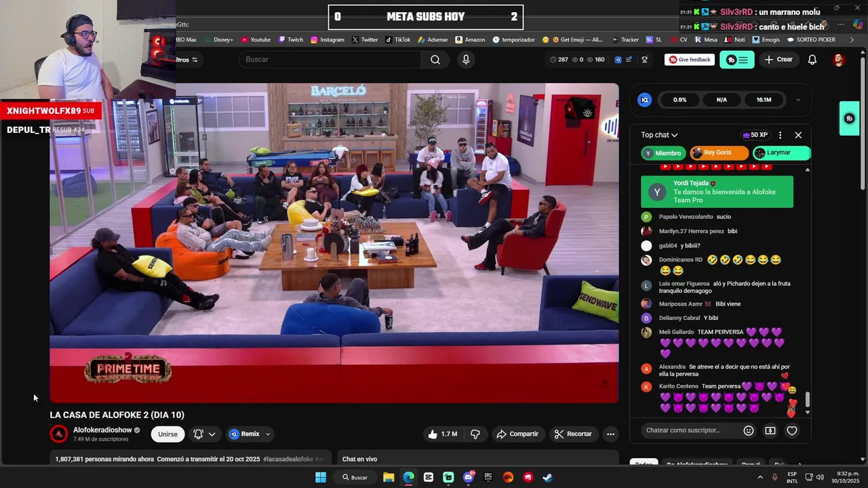The height and width of the screenshot is (488, 868).
Task: Click the Give feedback button
Action: click(689, 60)
